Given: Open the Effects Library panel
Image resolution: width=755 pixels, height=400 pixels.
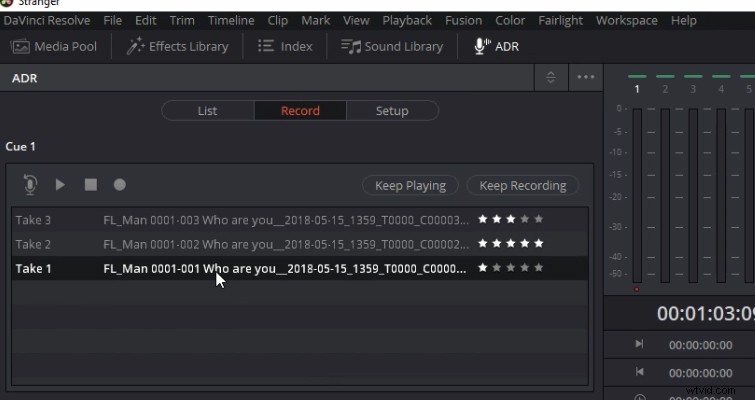Looking at the screenshot, I should tap(177, 46).
